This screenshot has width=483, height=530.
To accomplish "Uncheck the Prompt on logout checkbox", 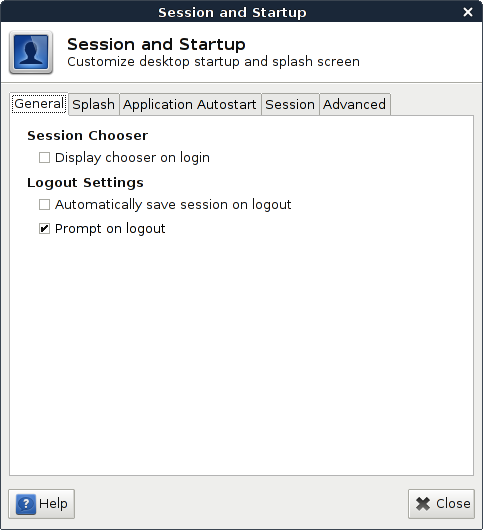I will (x=44, y=228).
